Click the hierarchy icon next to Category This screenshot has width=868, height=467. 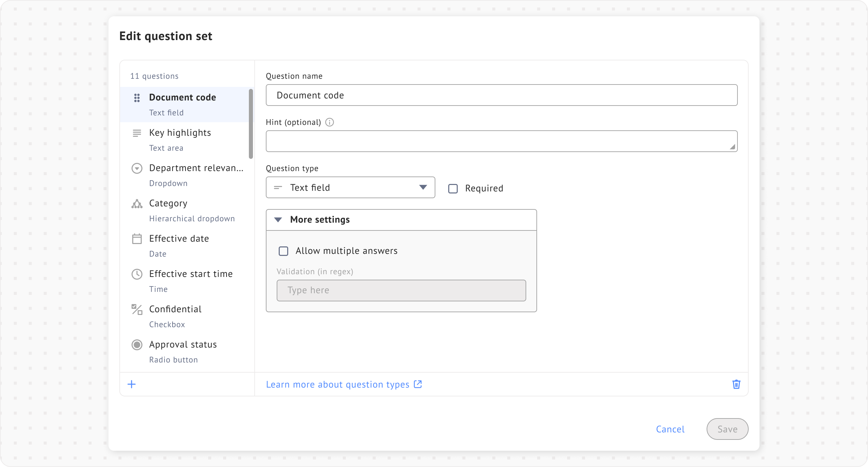137,204
